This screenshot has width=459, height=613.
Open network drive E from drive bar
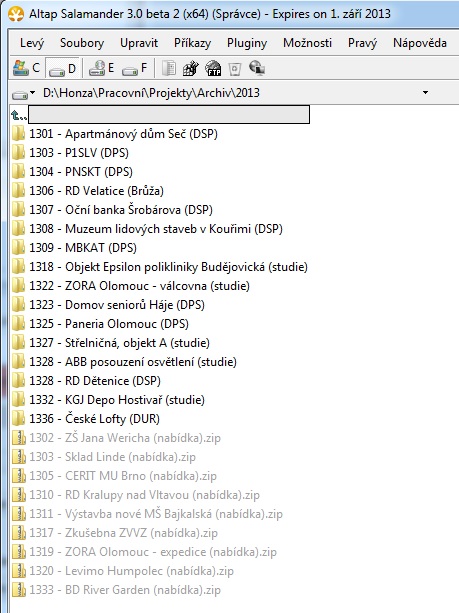[101, 68]
